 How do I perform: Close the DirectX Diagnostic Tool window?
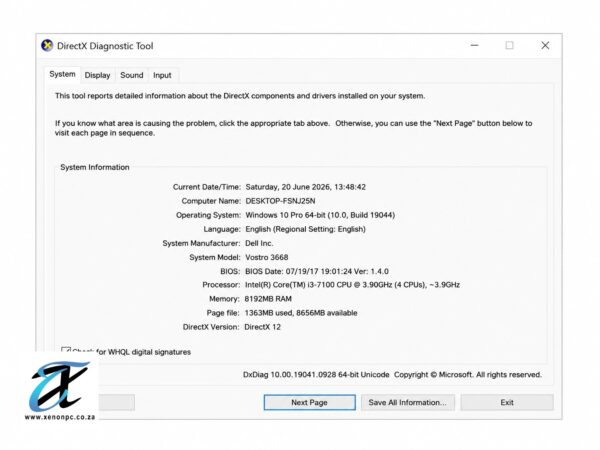(x=545, y=46)
